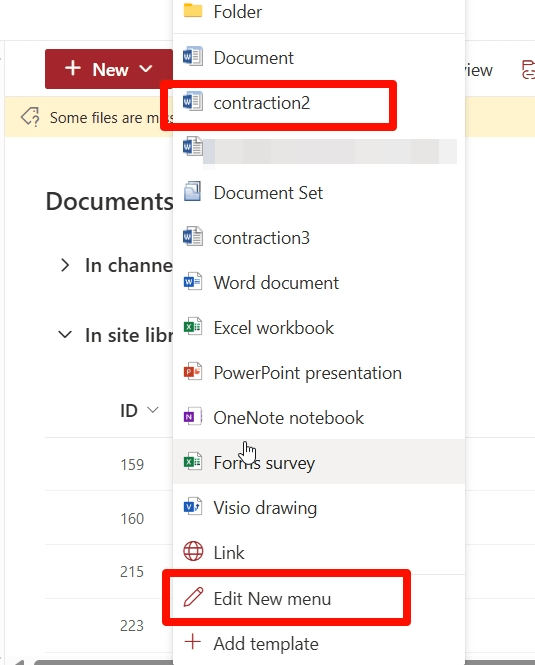The height and width of the screenshot is (665, 535).
Task: Click the Folder icon in menu
Action: click(193, 10)
